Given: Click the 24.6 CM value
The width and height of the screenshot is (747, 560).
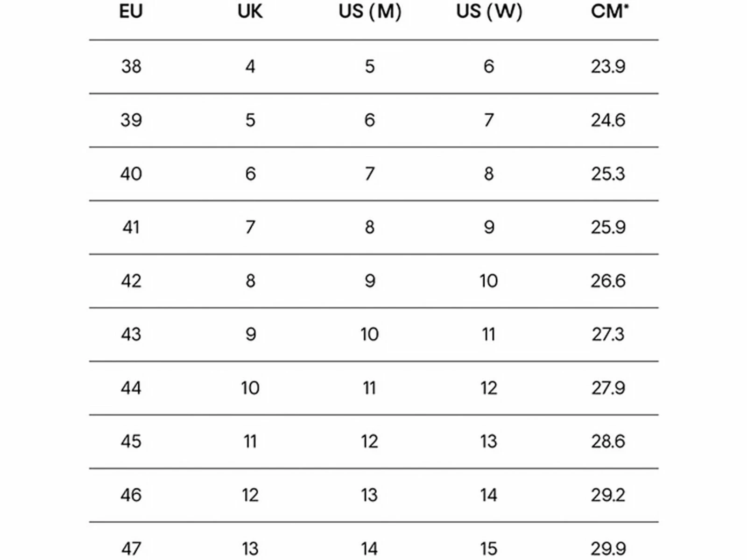Looking at the screenshot, I should click(608, 120).
